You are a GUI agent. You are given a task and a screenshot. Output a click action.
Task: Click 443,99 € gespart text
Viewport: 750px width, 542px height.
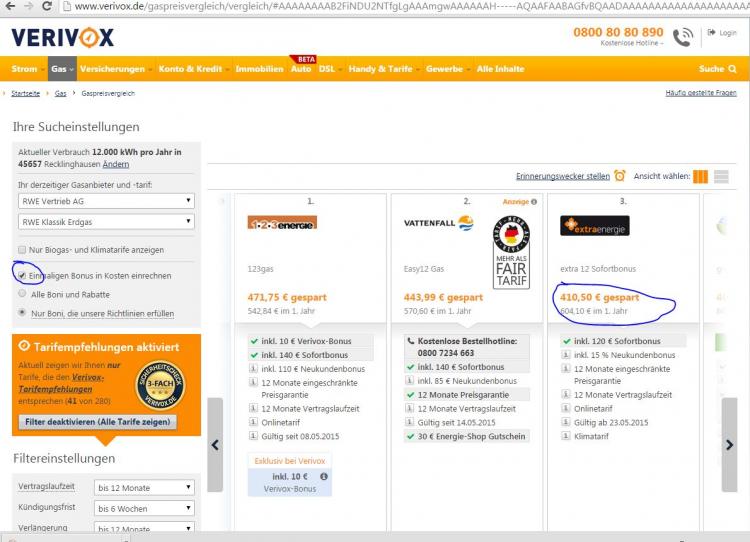[x=443, y=297]
